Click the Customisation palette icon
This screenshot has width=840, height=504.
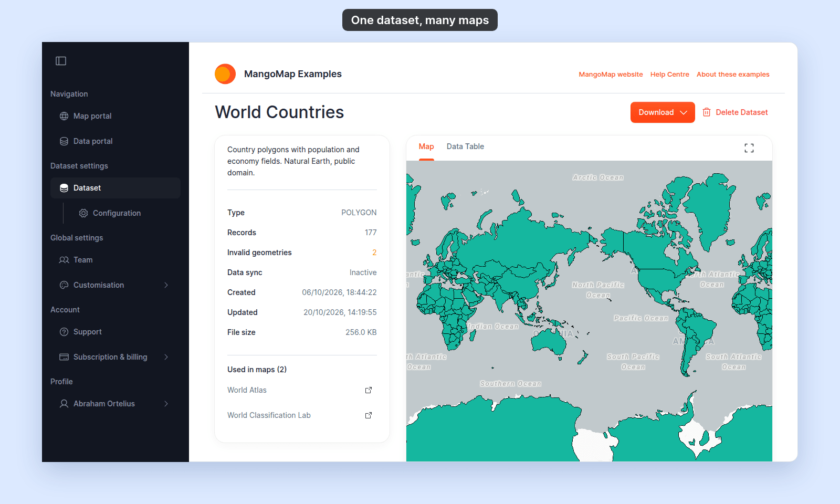click(64, 285)
